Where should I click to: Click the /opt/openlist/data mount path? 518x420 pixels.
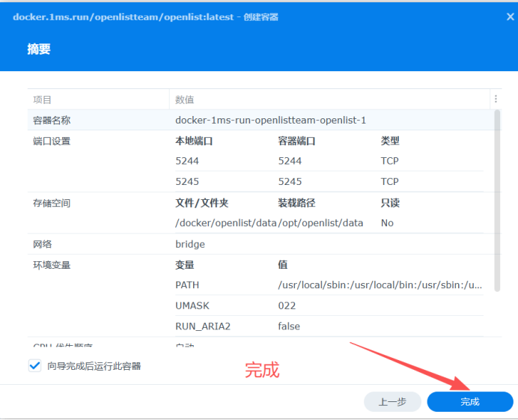(320, 223)
